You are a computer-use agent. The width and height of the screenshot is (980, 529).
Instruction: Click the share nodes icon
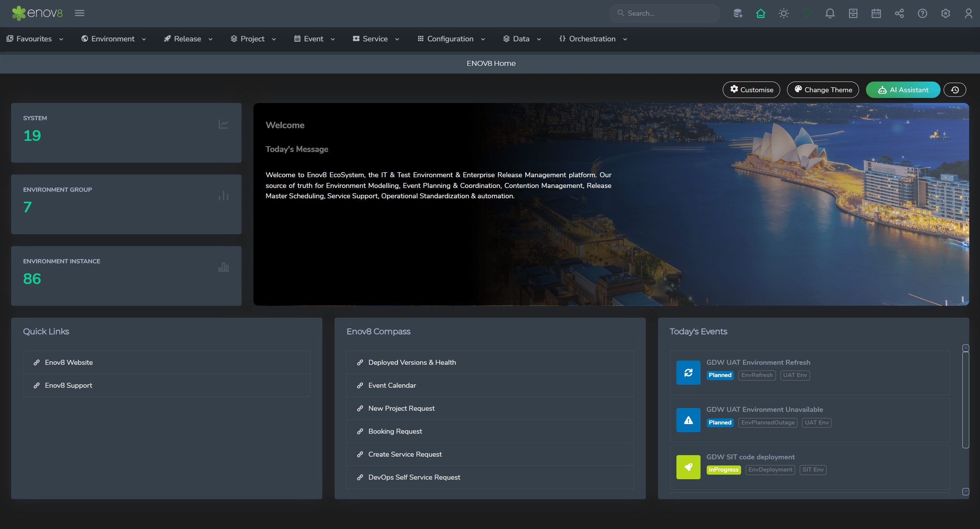[x=899, y=13]
